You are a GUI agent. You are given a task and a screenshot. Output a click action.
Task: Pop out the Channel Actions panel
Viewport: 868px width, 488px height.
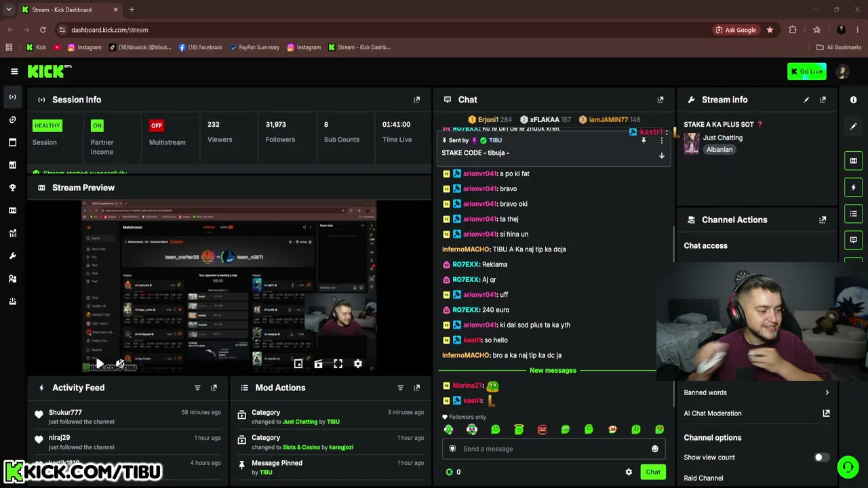click(823, 220)
